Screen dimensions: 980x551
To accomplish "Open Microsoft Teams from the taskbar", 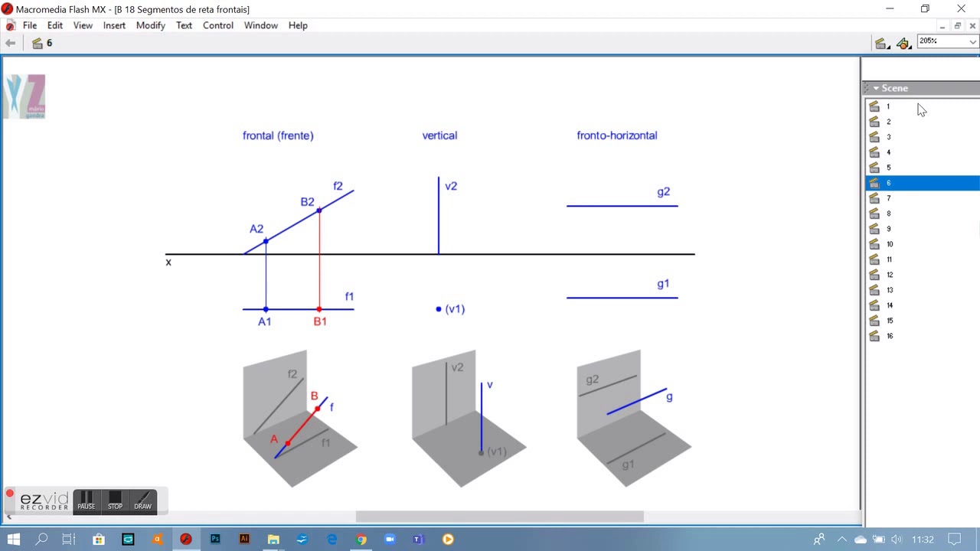I will pyautogui.click(x=419, y=539).
